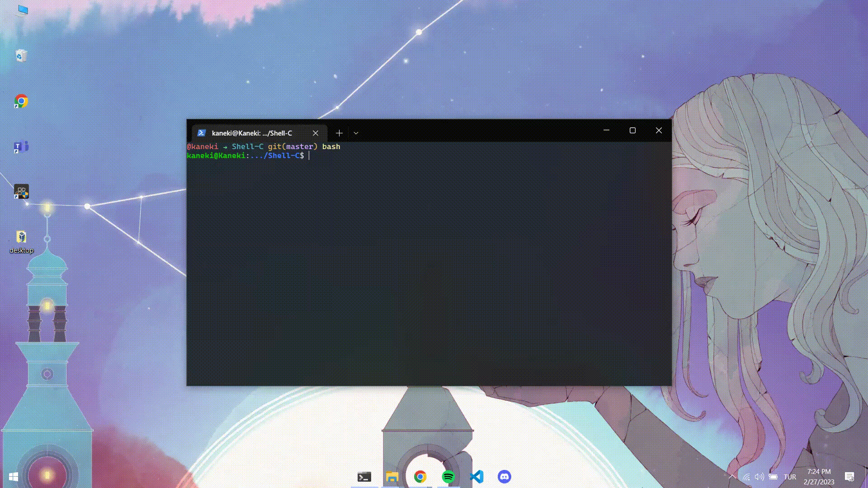Open the Wi-Fi network flyout
Viewport: 868px width, 488px height.
[x=746, y=477]
